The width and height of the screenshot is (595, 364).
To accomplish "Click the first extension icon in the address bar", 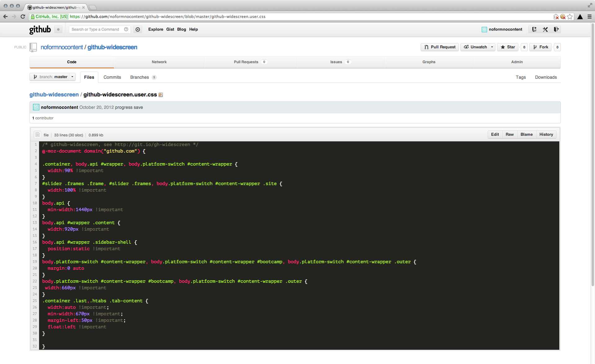I will click(x=556, y=17).
